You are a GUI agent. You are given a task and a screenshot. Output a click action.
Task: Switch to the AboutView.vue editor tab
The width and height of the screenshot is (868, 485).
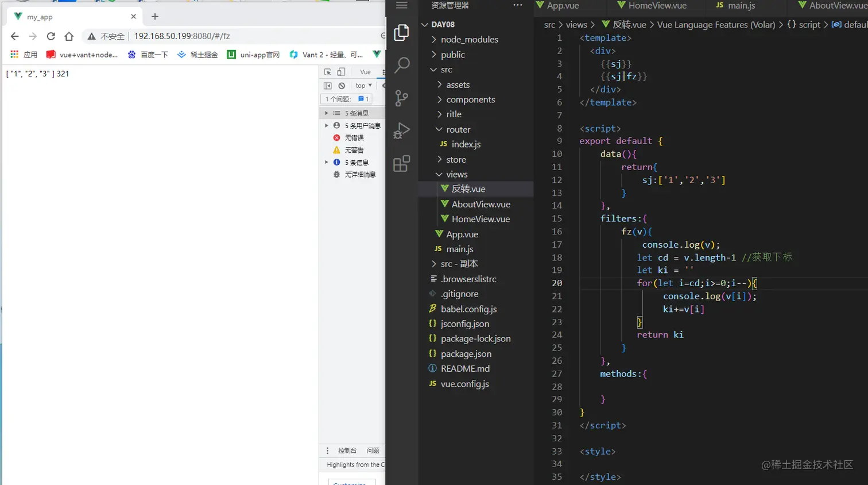(x=833, y=6)
